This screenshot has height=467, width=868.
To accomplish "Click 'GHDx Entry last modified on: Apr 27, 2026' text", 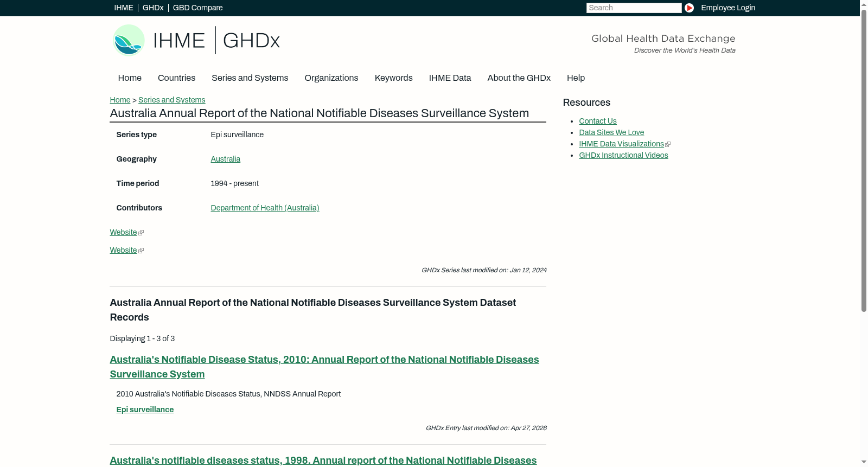I will 486,428.
